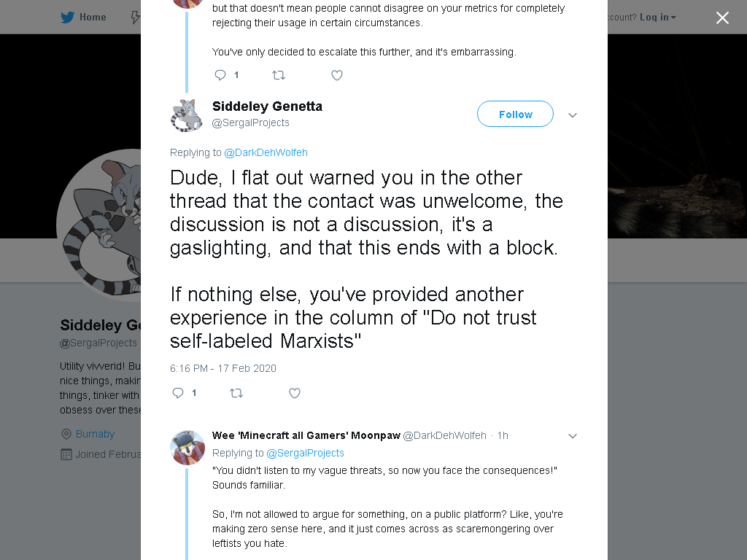This screenshot has width=747, height=560.
Task: Open the Moments lightning bolt icon
Action: (135, 17)
